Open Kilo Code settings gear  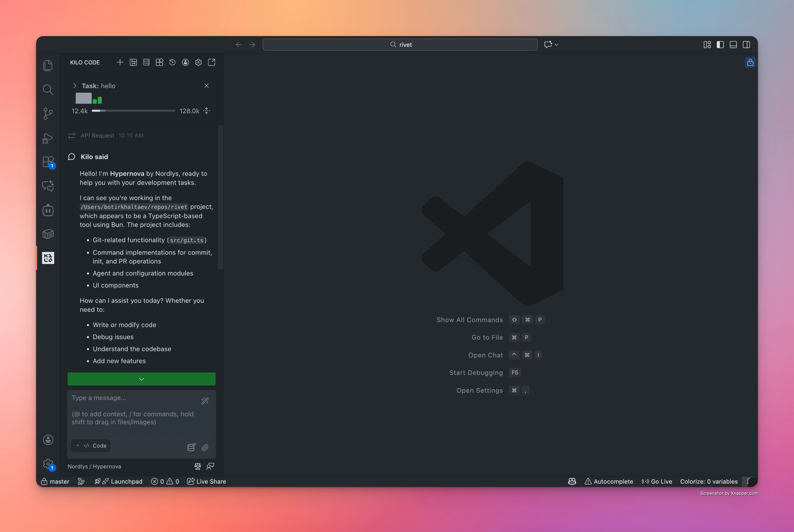coord(198,62)
